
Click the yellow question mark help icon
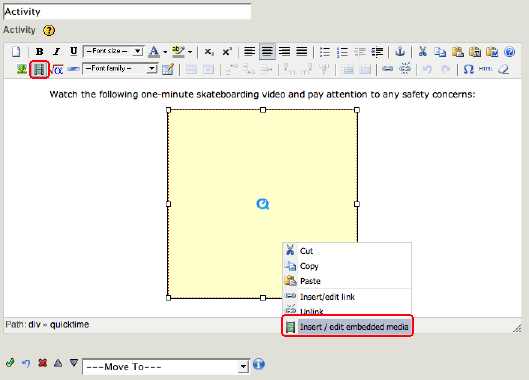(49, 30)
